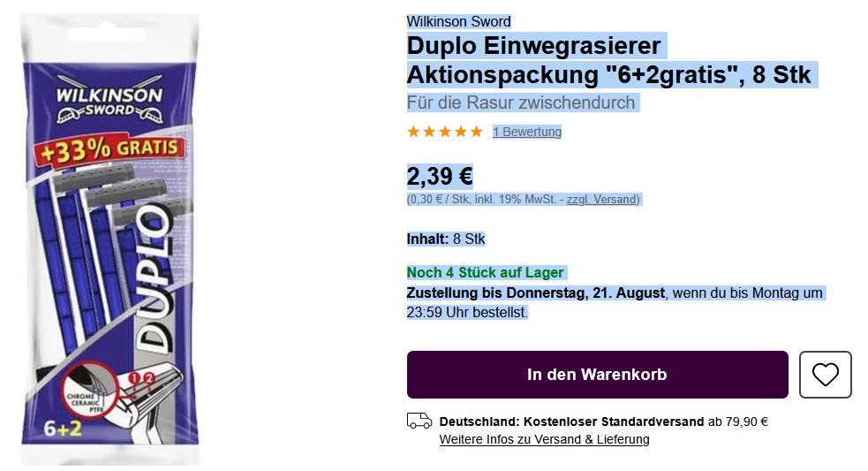Screen dimensions: 868x471
Task: Click the Duplo Einwegrasierer product title
Action: [x=608, y=60]
